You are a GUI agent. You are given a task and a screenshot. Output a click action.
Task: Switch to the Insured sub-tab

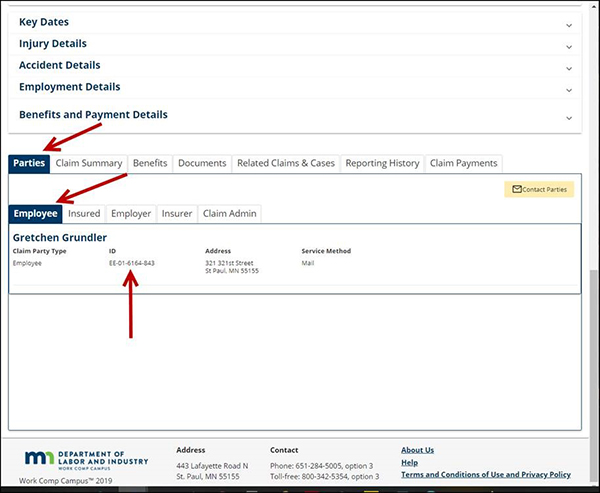(84, 213)
